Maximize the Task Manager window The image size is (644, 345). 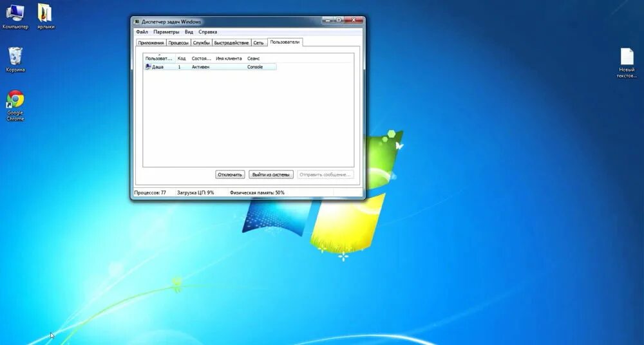click(x=339, y=19)
